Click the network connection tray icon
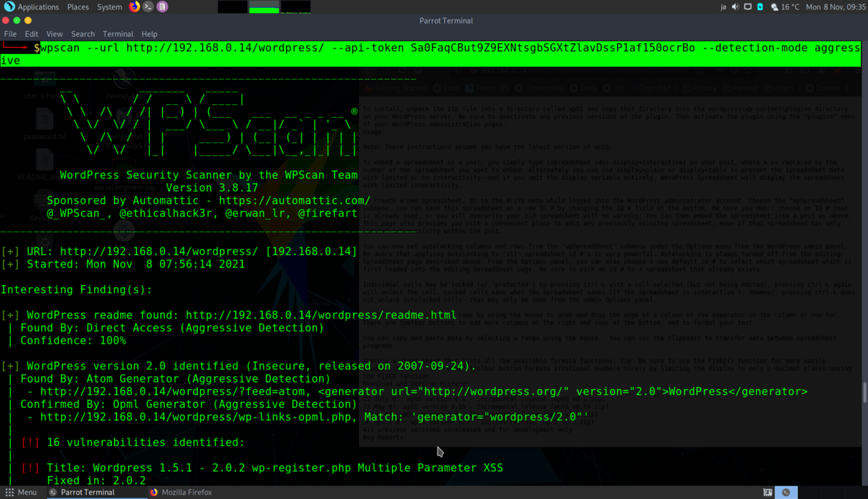This screenshot has width=868, height=499. [x=748, y=7]
